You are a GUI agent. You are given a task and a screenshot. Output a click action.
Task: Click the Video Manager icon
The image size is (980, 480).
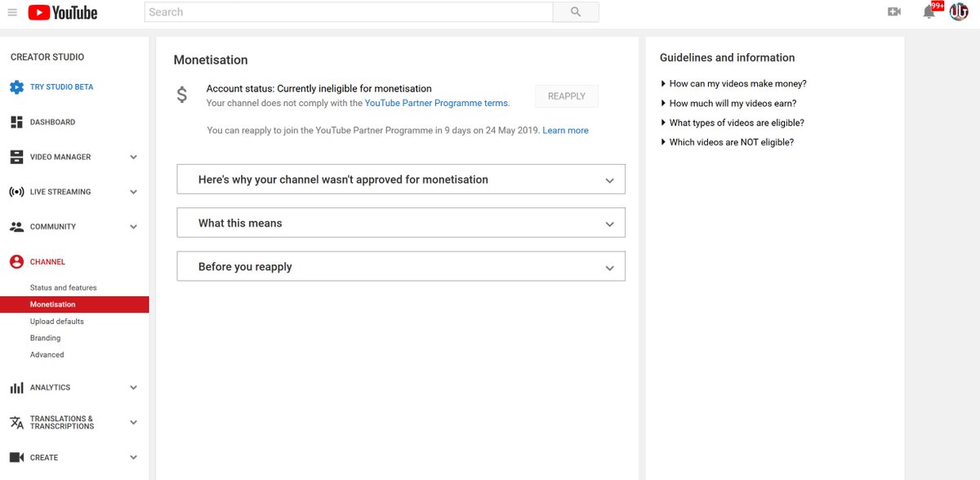pos(16,157)
